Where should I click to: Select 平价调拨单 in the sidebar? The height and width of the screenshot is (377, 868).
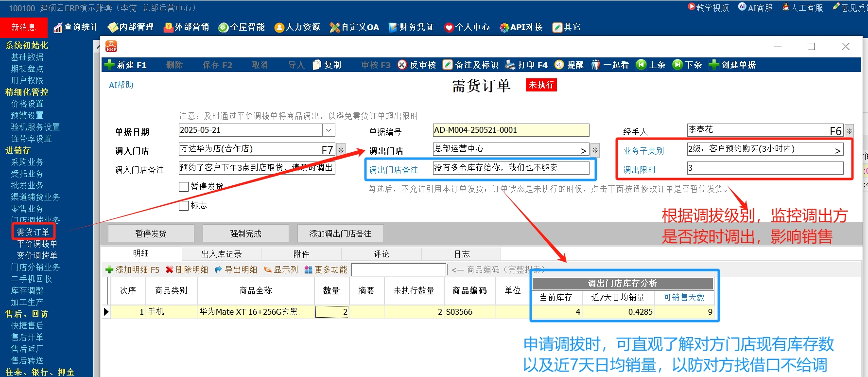[37, 244]
